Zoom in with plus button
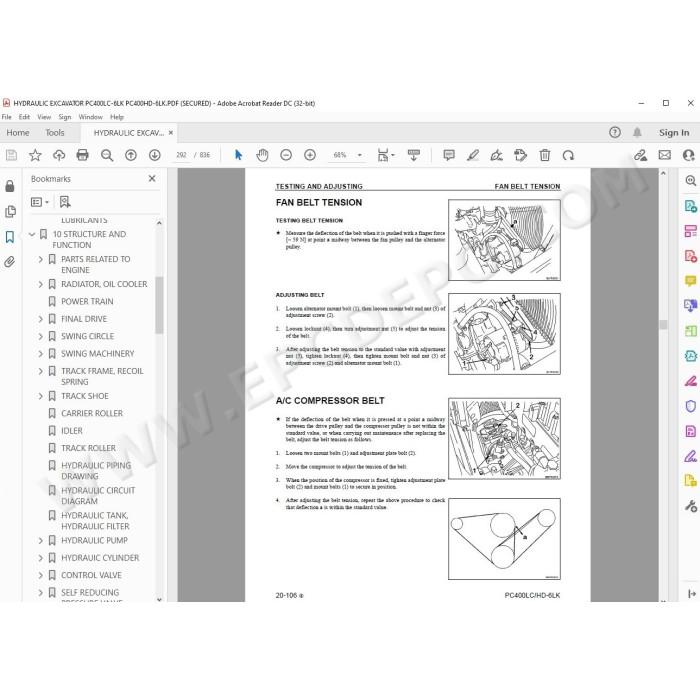This screenshot has width=700, height=700. pyautogui.click(x=310, y=155)
